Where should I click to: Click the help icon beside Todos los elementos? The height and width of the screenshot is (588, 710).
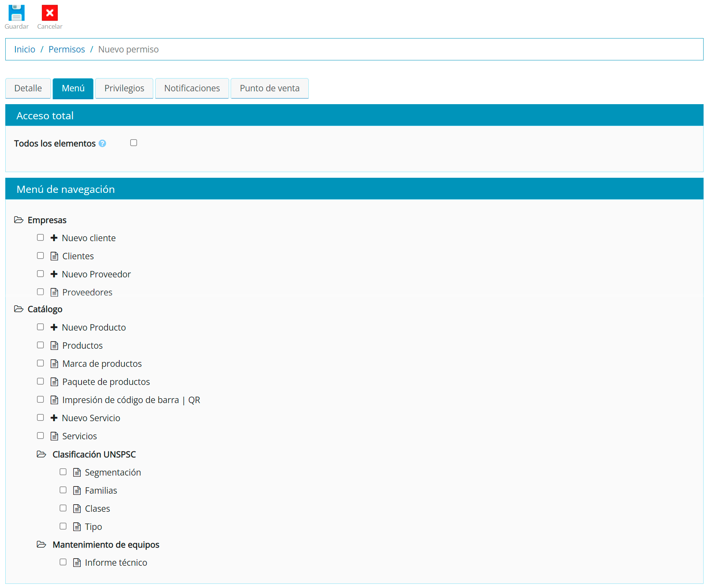(102, 143)
